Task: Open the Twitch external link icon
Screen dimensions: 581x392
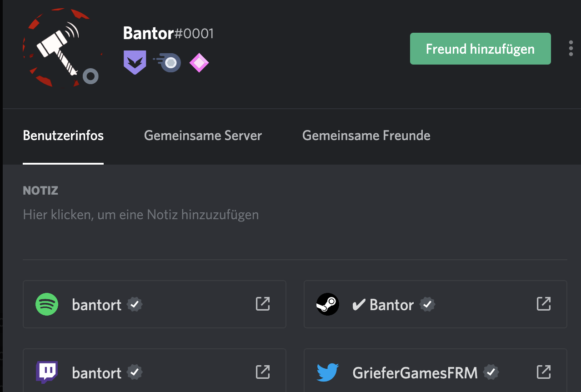Action: pyautogui.click(x=263, y=372)
